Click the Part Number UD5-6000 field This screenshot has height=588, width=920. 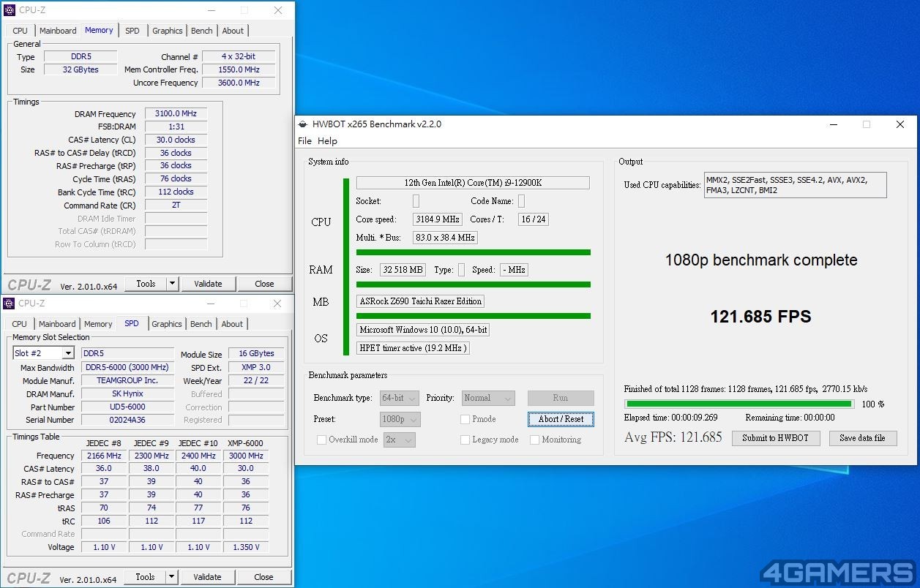pyautogui.click(x=127, y=407)
